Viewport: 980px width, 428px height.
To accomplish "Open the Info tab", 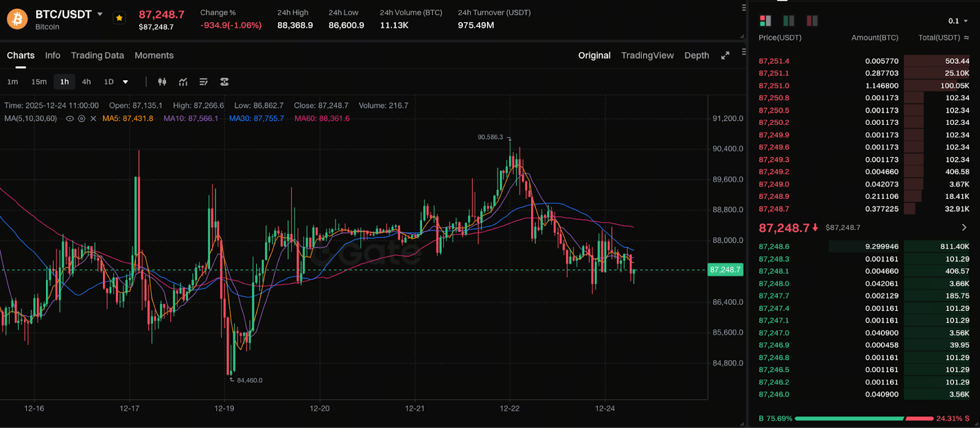I will pos(53,55).
